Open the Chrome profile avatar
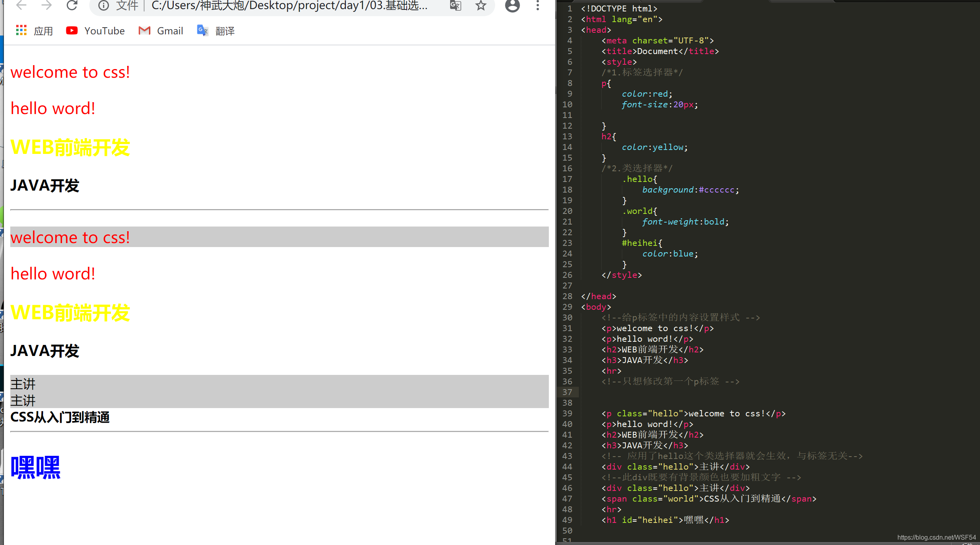 coord(512,6)
